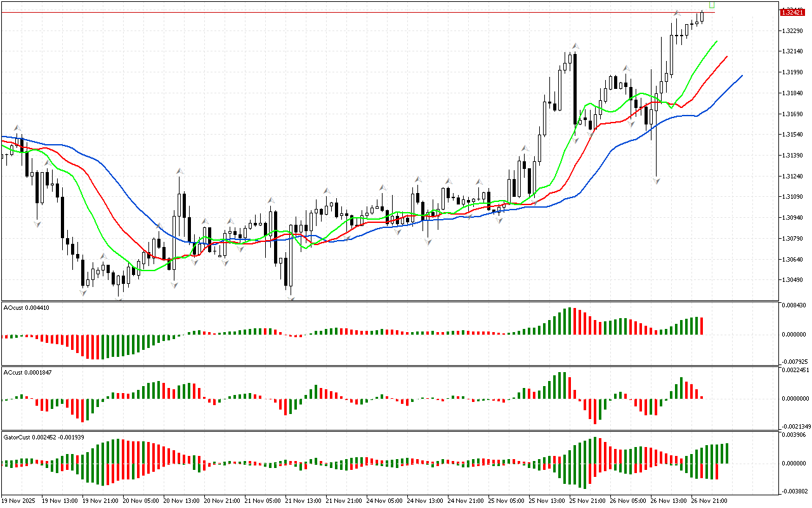Screen dimensions: 812x508
Task: Click the green rectangle marker at the chart's top-right
Action: [x=712, y=4]
